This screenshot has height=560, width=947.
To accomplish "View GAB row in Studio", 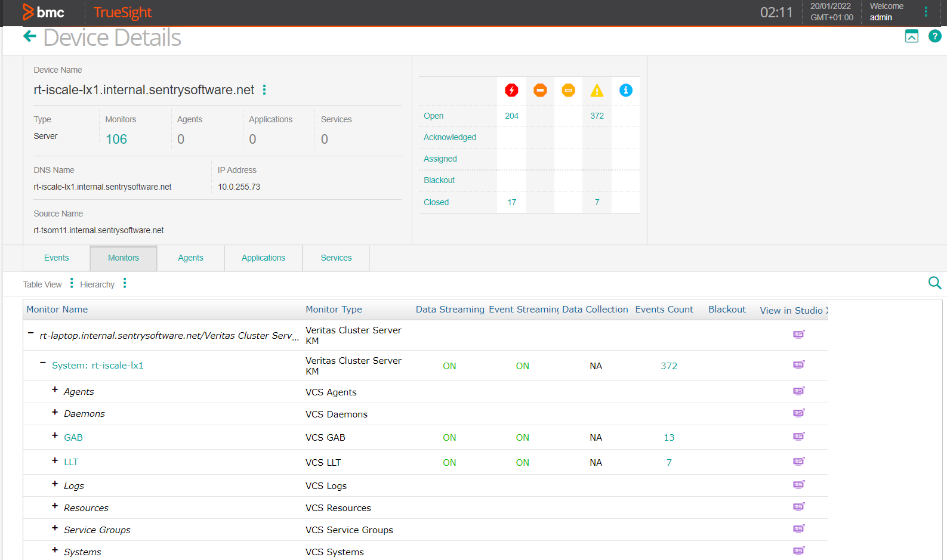I will [798, 436].
